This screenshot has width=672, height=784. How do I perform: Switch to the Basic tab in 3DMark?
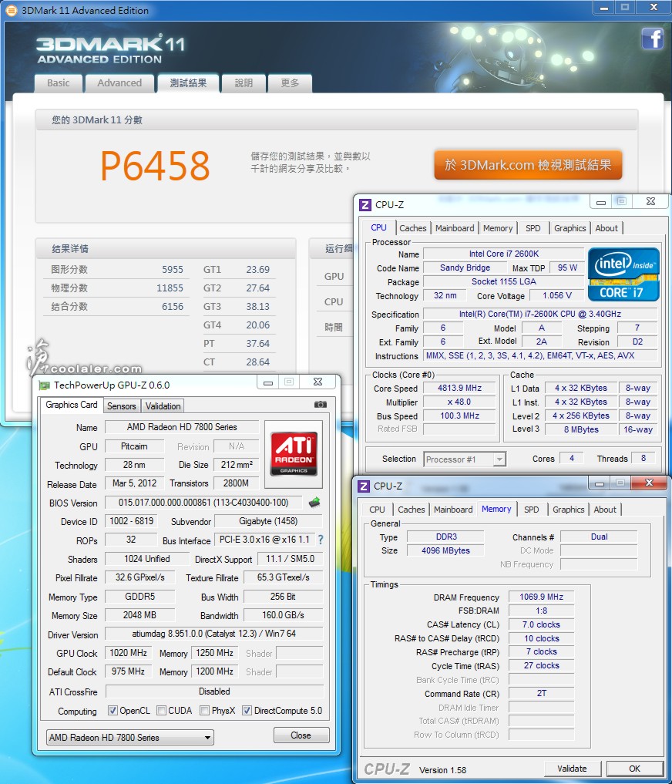pyautogui.click(x=58, y=83)
